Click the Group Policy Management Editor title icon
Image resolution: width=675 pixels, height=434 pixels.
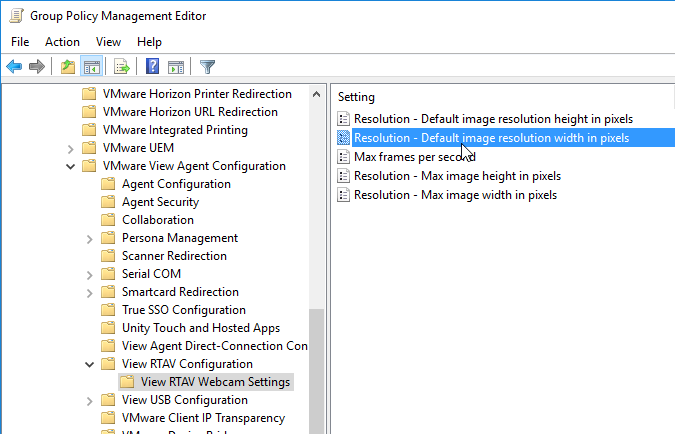point(16,16)
